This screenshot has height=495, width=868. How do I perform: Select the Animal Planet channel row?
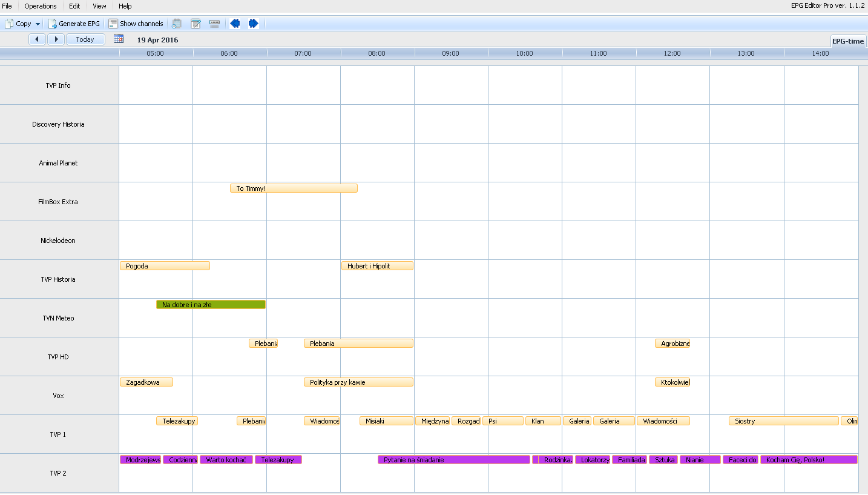click(x=59, y=163)
